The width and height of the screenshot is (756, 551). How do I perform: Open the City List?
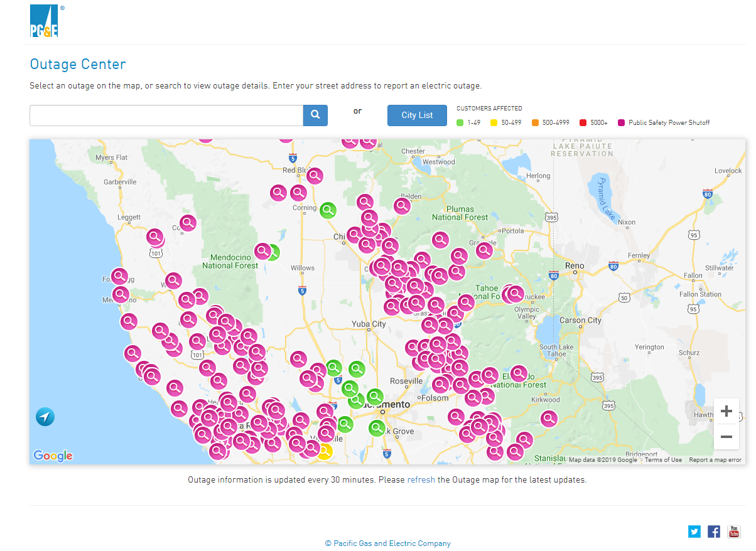tap(417, 115)
